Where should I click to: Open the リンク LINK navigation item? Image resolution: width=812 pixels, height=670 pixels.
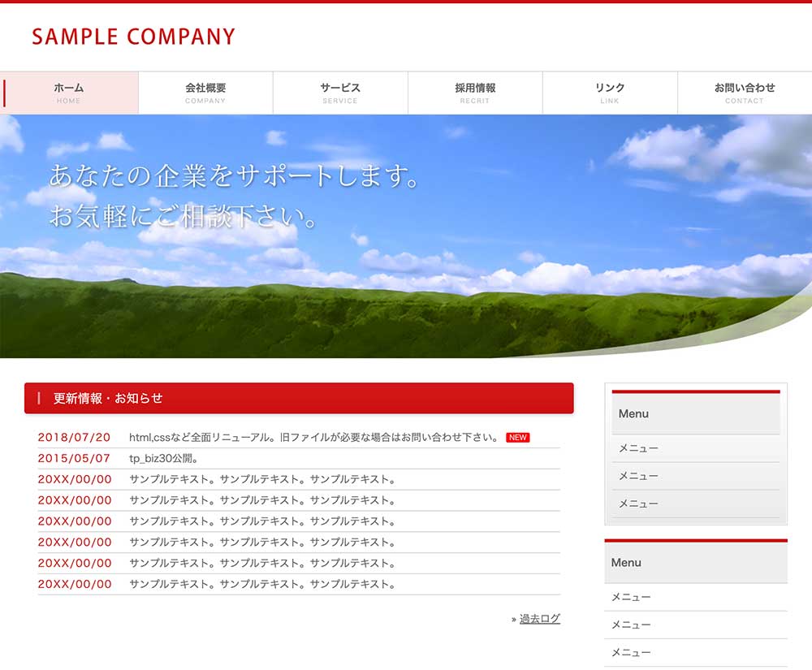610,93
